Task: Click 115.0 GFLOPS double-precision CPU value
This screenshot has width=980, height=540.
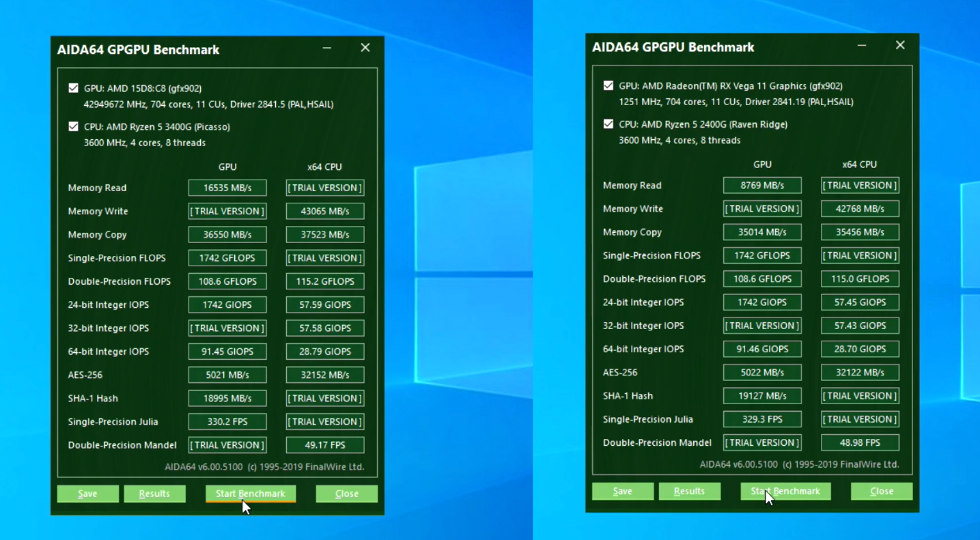Action: pyautogui.click(x=860, y=279)
